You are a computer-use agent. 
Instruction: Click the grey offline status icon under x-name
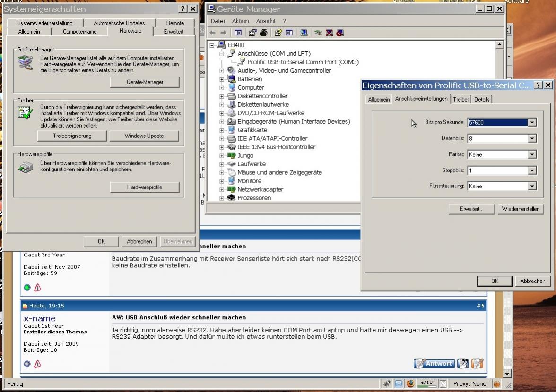27,364
